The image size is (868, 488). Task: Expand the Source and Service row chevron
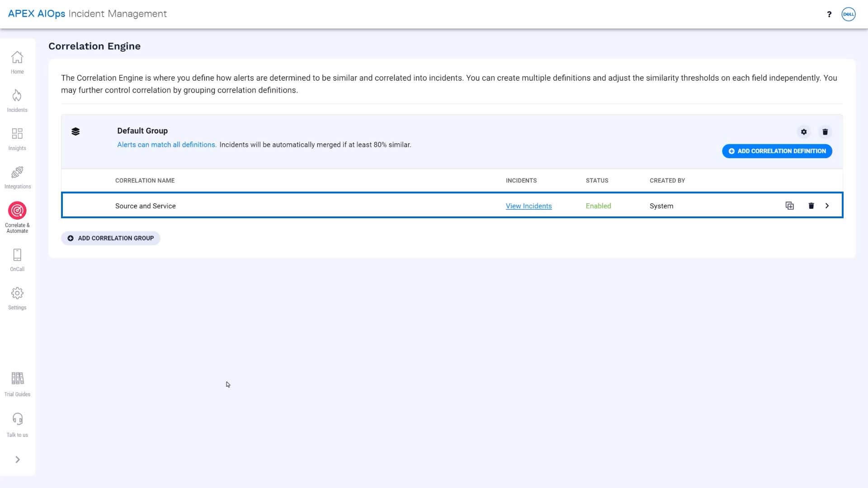(827, 206)
